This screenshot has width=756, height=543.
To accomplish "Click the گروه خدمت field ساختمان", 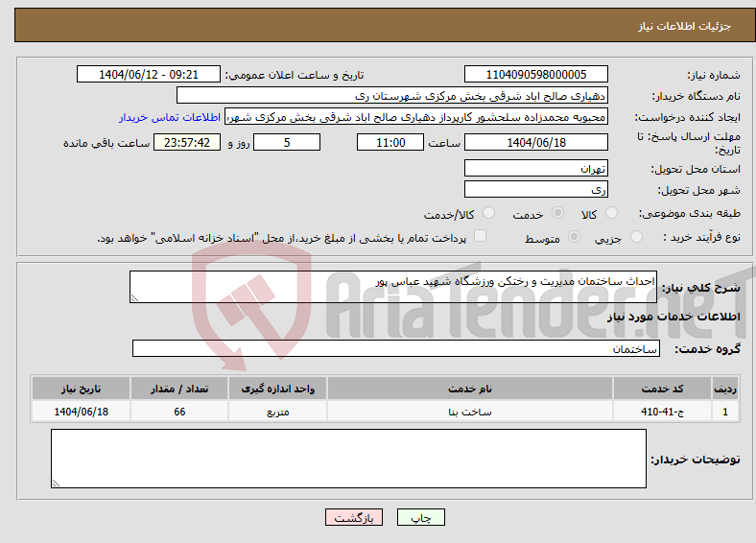I will (396, 348).
